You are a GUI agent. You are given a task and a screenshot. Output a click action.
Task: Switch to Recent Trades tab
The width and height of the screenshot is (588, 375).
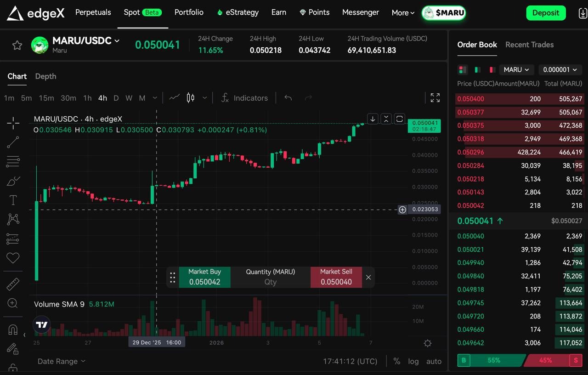[529, 45]
